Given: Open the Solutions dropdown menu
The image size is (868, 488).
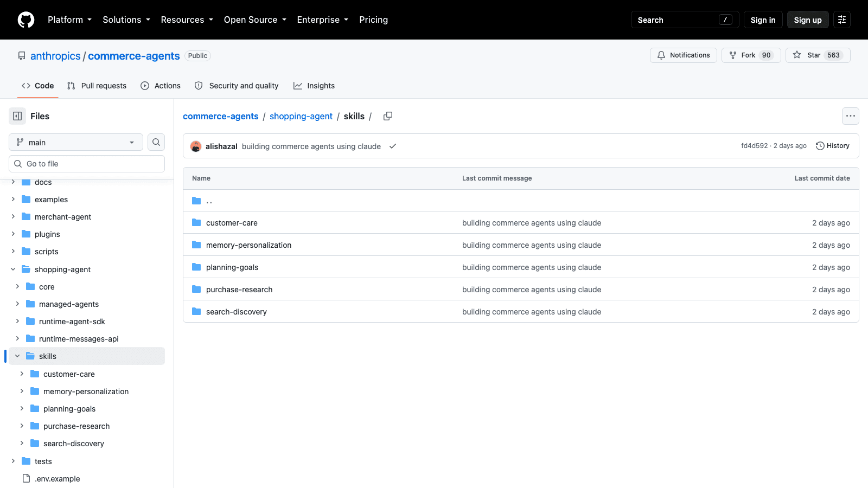Looking at the screenshot, I should pyautogui.click(x=126, y=20).
